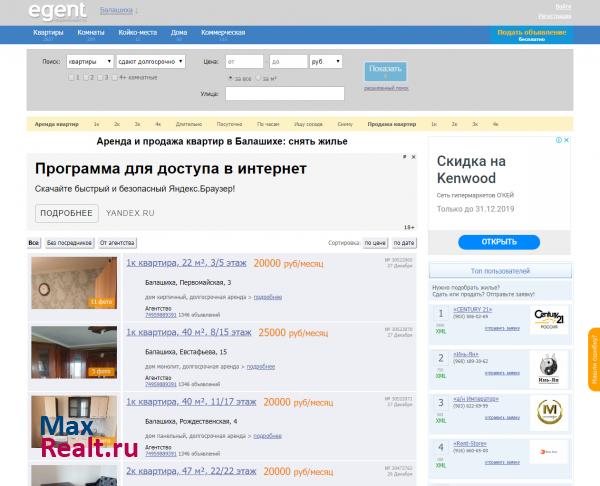600x486 pixels.
Task: Click the 'Ищу соседа' quick filter link
Action: (x=308, y=124)
